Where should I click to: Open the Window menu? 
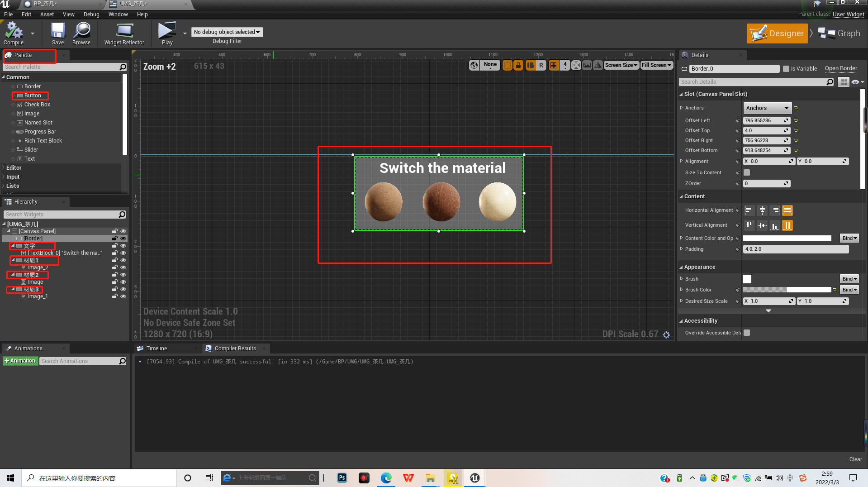(x=118, y=14)
